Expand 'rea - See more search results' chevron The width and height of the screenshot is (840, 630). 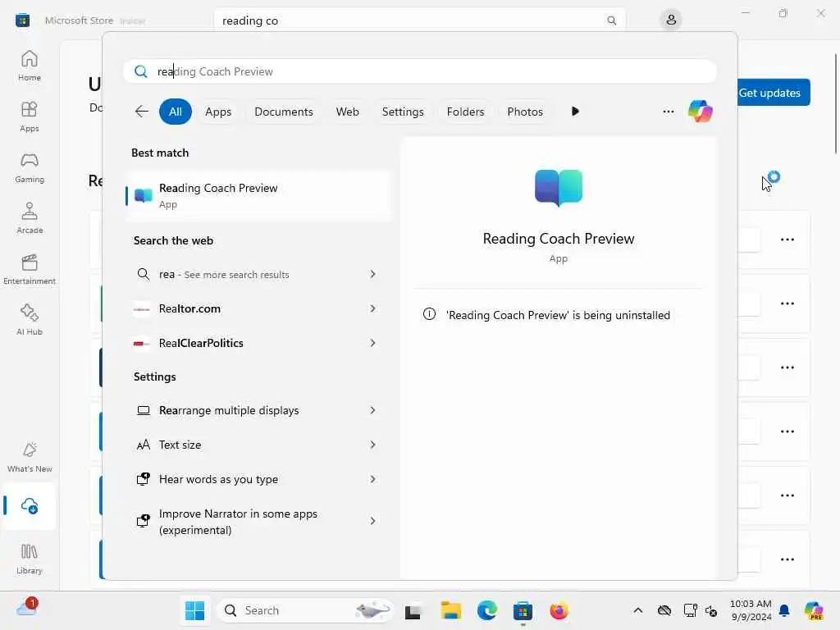[x=372, y=274]
